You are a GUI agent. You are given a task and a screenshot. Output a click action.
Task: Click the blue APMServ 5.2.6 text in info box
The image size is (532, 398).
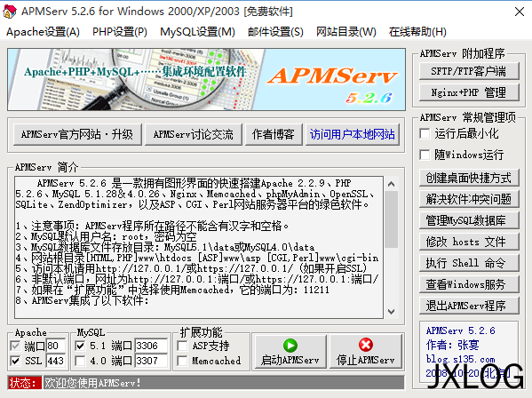click(x=460, y=330)
